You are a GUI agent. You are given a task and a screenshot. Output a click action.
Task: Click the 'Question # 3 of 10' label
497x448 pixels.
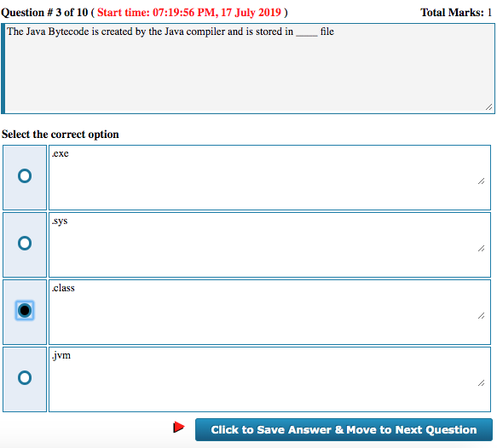(x=44, y=12)
